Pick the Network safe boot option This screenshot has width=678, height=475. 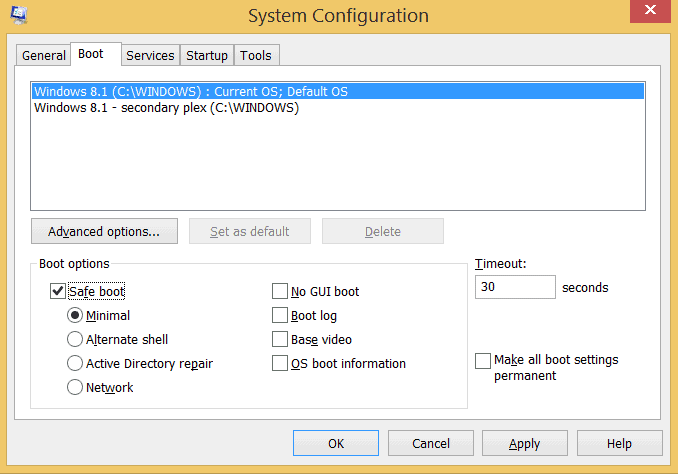[75, 387]
